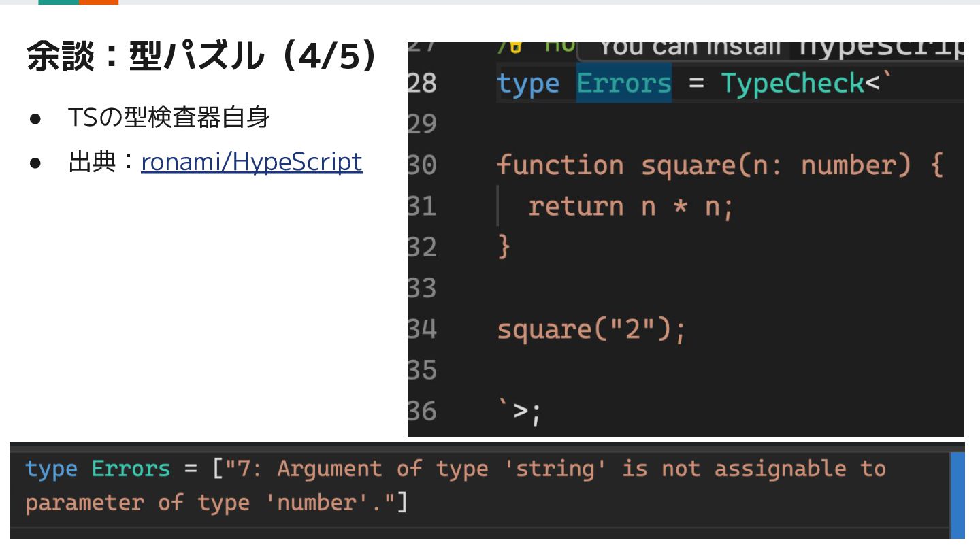The image size is (980, 551).
Task: Click the type keyword on line 28
Action: coord(528,84)
